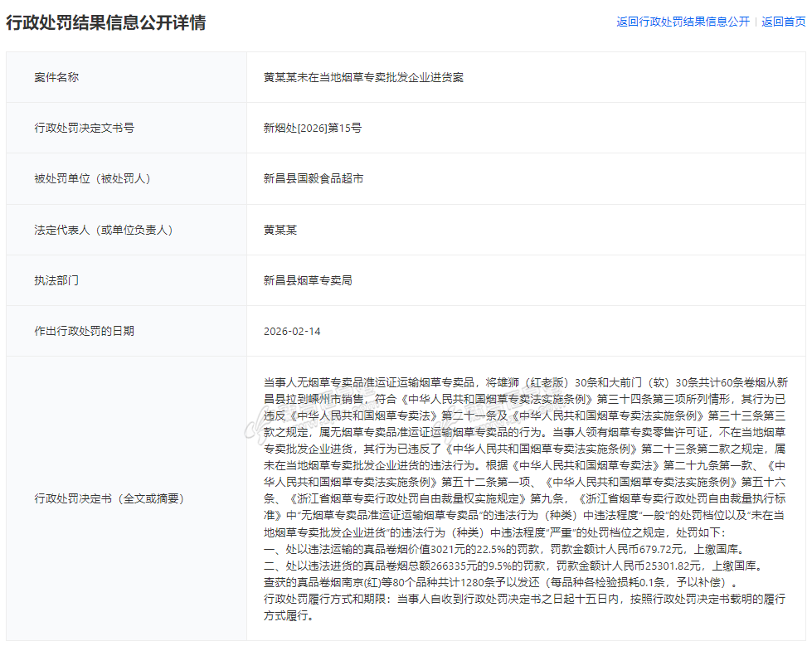
Task: Click the document number 新烟处[2026]第15号
Action: pyautogui.click(x=313, y=128)
